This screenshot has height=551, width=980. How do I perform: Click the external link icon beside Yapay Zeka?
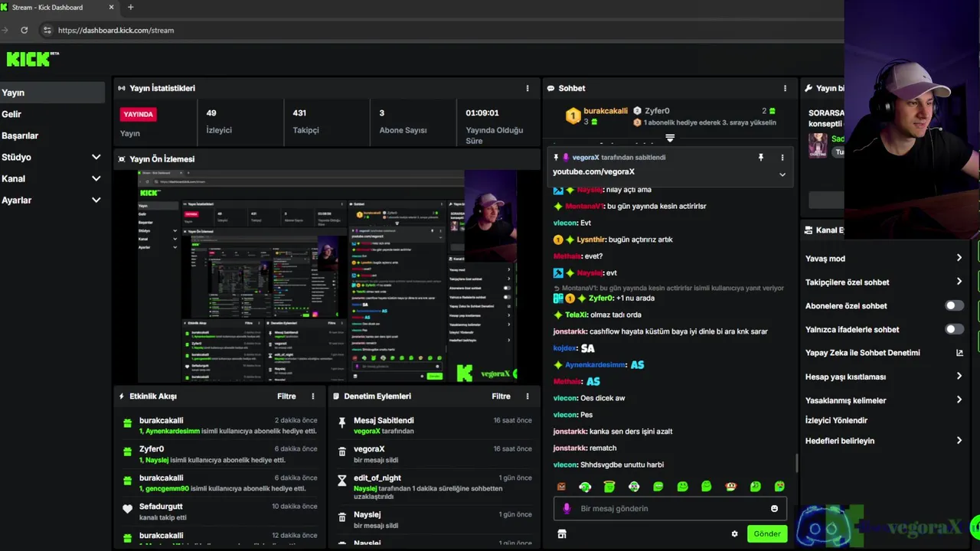pyautogui.click(x=959, y=353)
